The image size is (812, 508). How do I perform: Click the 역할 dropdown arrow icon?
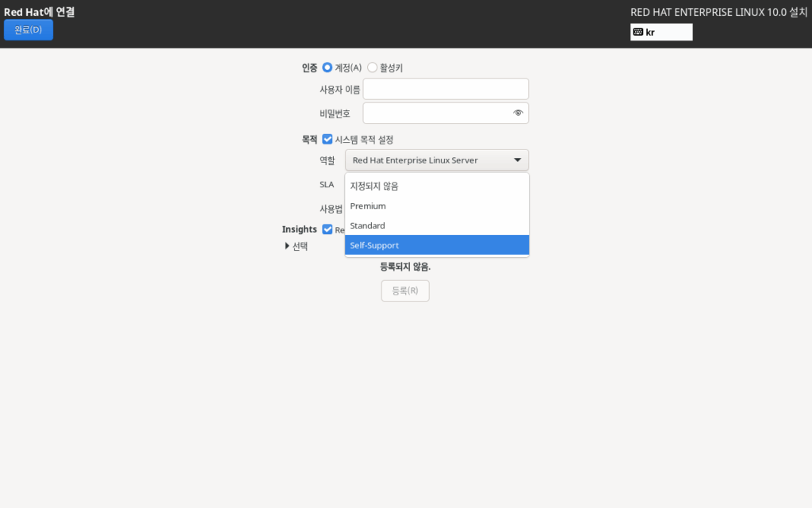coord(517,160)
